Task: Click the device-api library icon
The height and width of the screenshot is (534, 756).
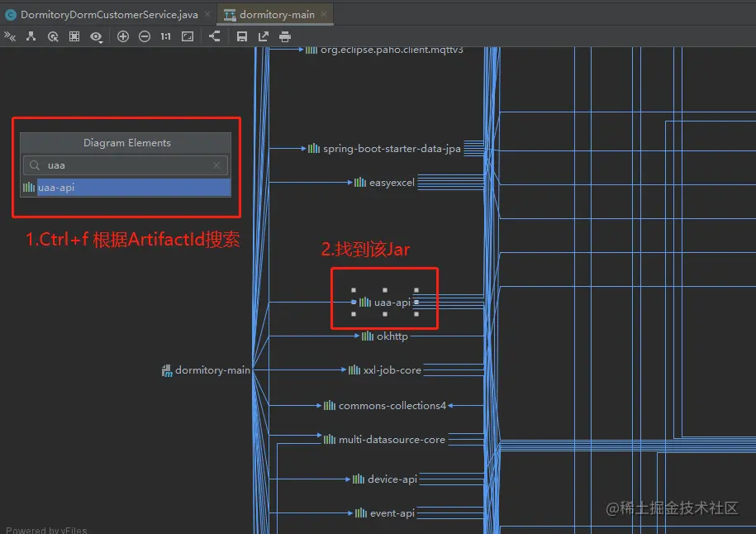Action: [359, 479]
